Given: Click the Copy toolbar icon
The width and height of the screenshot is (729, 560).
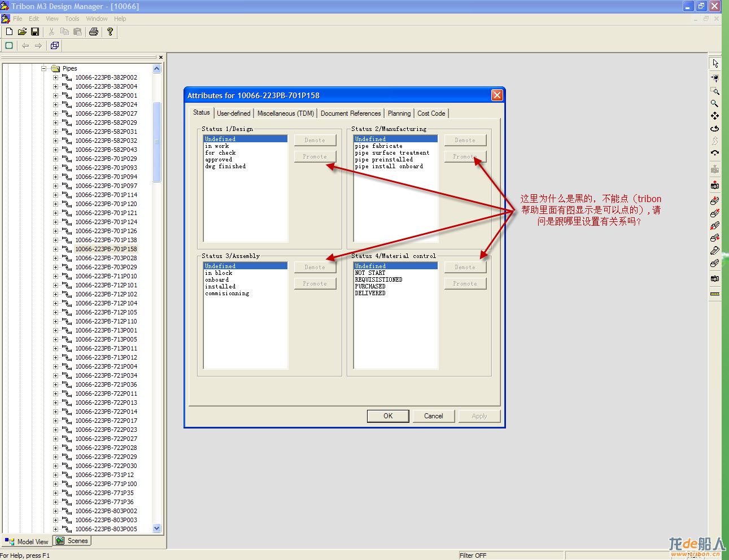Looking at the screenshot, I should pos(64,32).
